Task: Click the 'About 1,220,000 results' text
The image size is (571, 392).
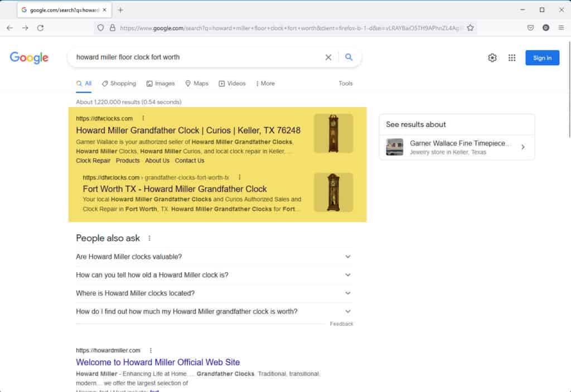Action: click(x=129, y=102)
